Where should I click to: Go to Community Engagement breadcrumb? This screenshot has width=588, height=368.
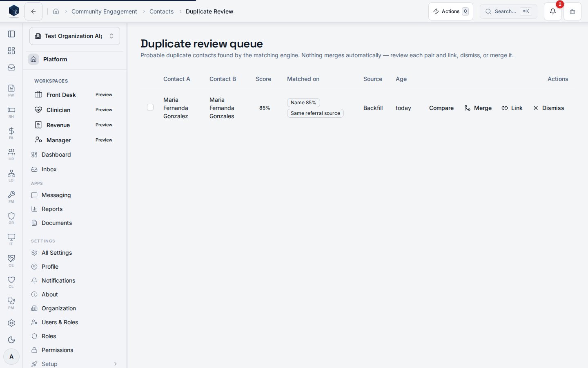point(104,11)
